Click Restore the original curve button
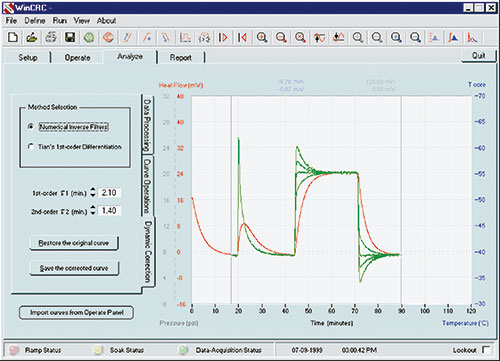This screenshot has height=361, width=500. point(74,243)
